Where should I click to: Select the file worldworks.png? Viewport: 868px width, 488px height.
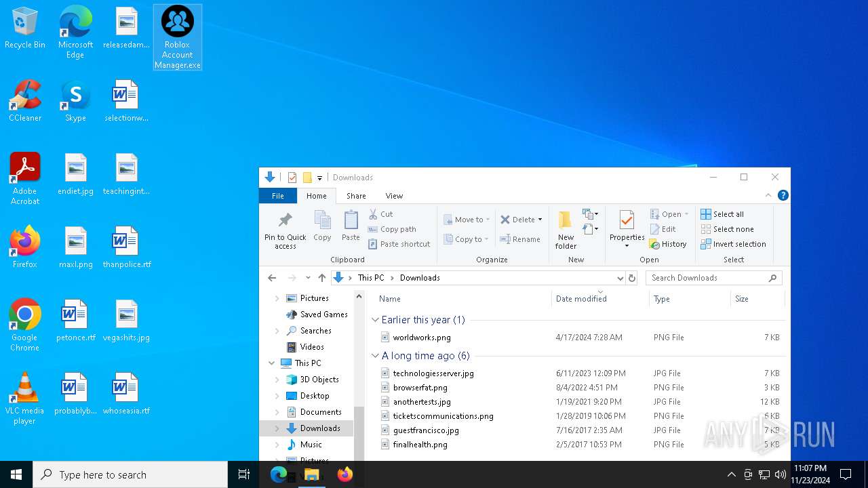click(422, 338)
